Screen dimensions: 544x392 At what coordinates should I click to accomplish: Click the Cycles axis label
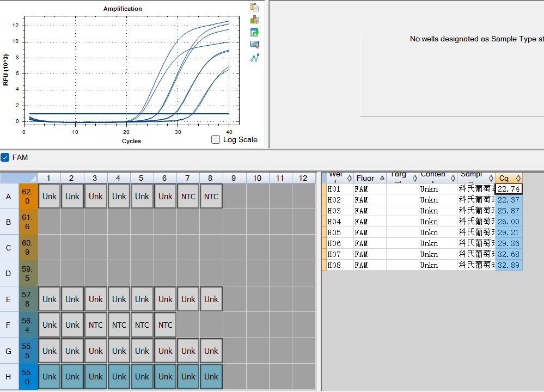click(131, 141)
